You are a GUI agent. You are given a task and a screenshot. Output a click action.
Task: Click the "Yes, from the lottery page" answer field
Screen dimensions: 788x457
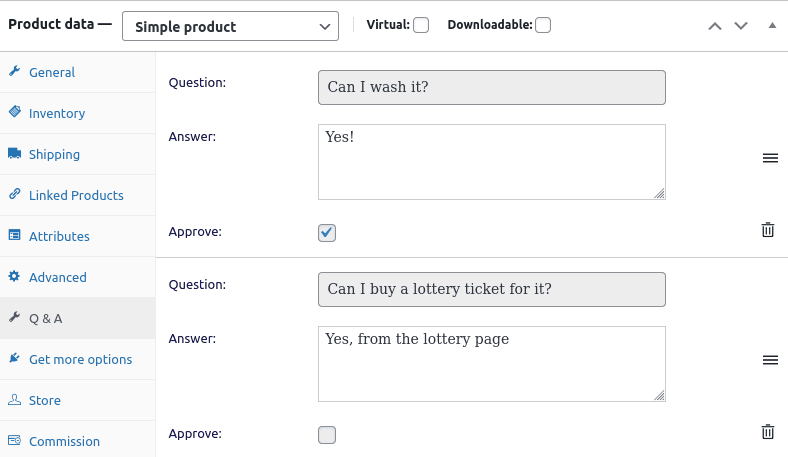click(491, 364)
